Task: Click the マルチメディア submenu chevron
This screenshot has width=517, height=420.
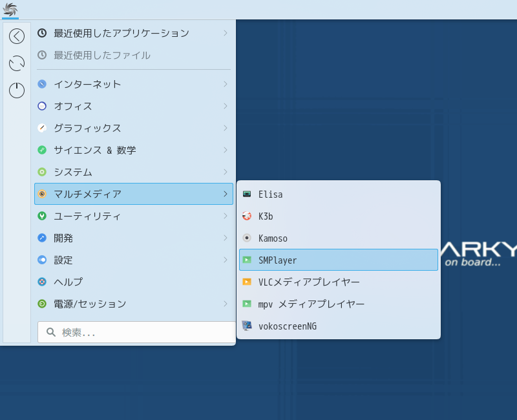Action: pyautogui.click(x=226, y=194)
